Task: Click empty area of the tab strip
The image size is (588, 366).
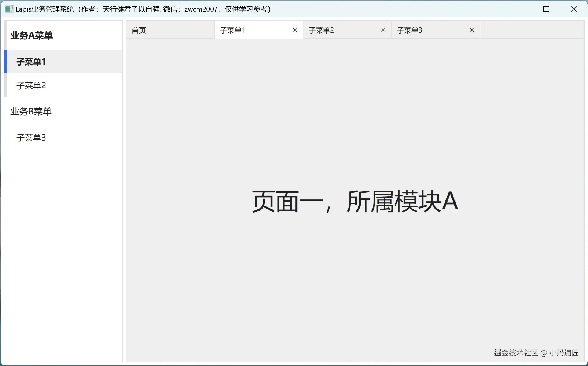Action: [532, 30]
